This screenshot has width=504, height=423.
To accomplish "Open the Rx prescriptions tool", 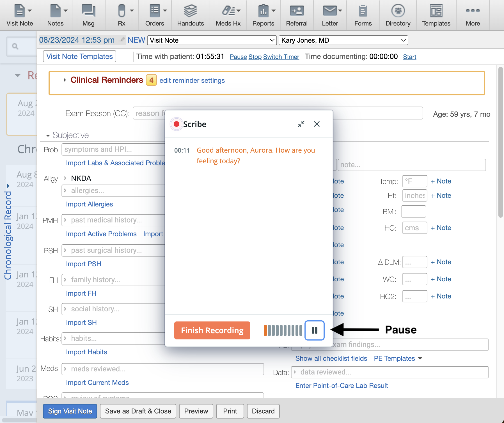I will point(121,14).
